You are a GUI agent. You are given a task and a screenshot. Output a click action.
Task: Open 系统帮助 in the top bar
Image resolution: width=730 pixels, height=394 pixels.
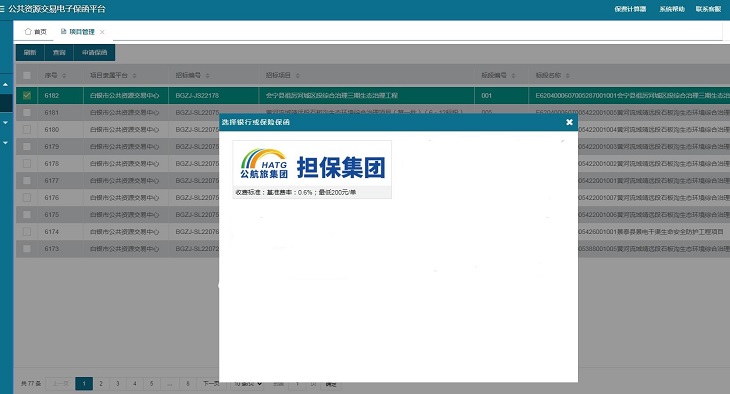672,9
